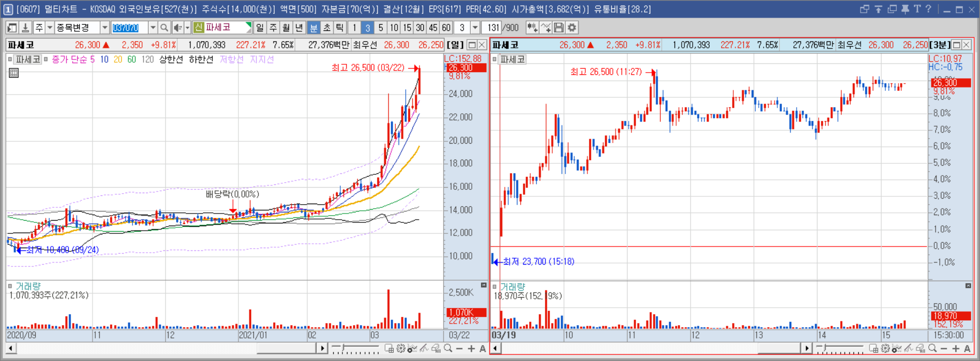Click the stock search magnifier icon

coord(164,28)
